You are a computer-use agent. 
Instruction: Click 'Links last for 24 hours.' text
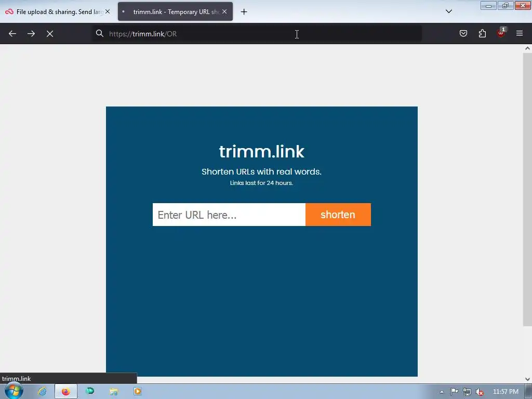pos(262,183)
